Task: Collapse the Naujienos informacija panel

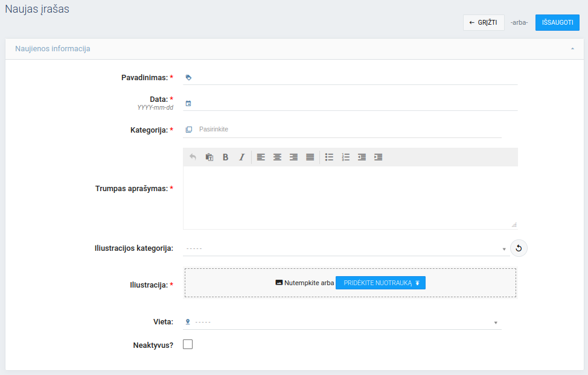Action: pyautogui.click(x=572, y=49)
